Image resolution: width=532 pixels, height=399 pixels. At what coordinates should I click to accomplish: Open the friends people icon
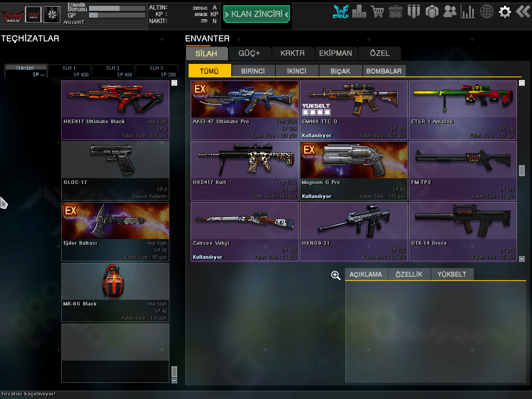450,11
